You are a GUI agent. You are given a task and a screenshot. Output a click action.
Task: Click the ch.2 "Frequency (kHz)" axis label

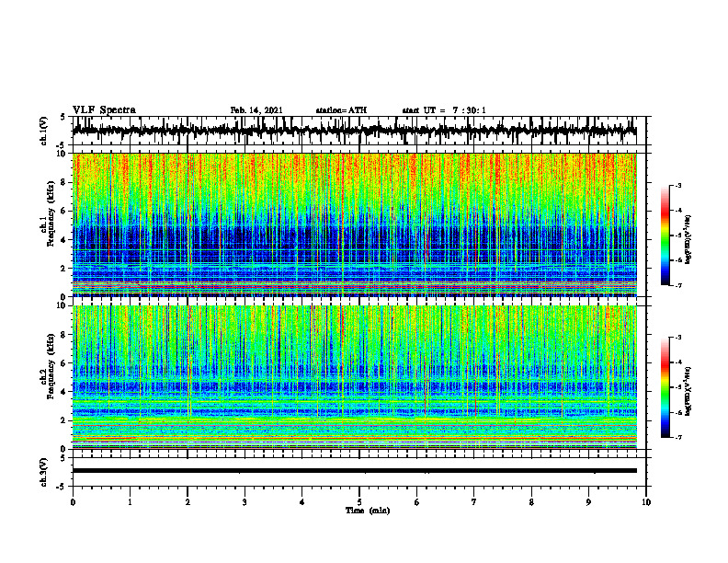pyautogui.click(x=51, y=366)
